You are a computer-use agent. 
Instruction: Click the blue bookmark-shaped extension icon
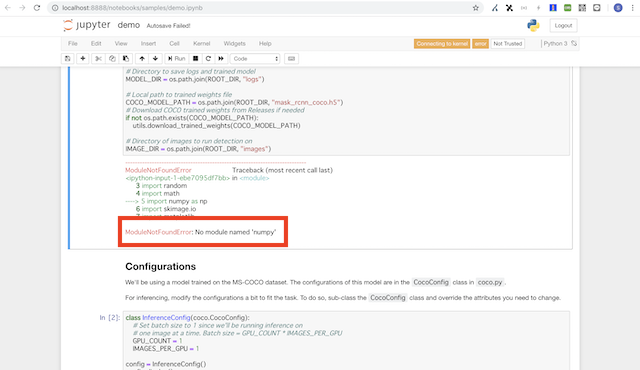click(x=553, y=8)
